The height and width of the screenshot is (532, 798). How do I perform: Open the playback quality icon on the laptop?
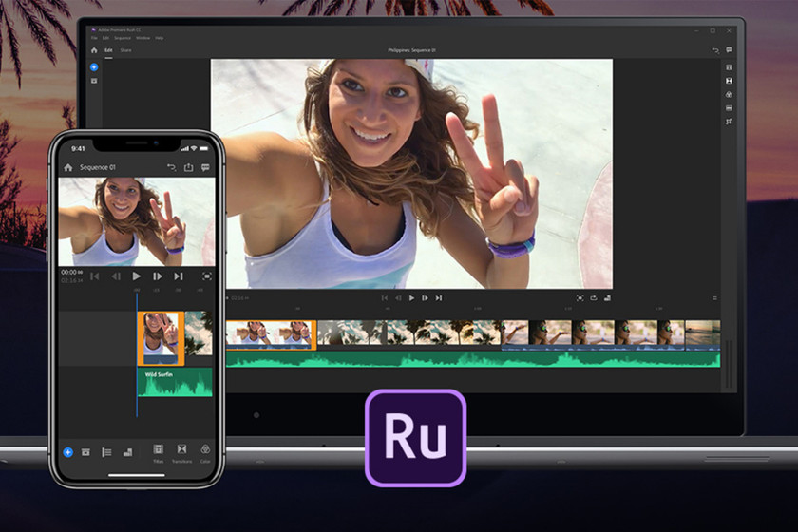tap(607, 298)
